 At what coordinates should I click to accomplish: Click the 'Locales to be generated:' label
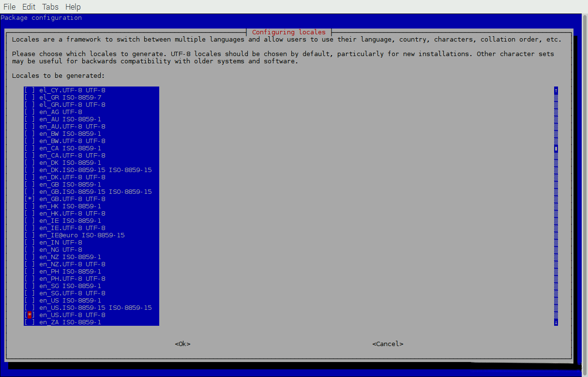click(59, 76)
